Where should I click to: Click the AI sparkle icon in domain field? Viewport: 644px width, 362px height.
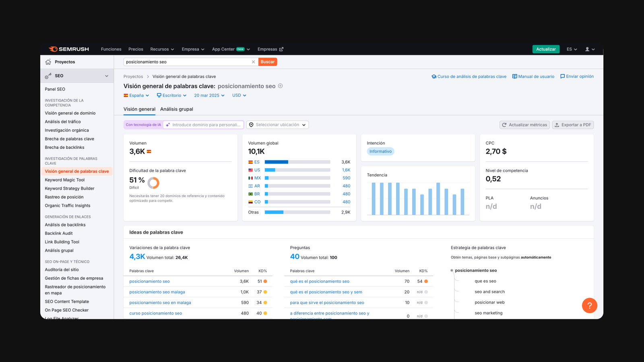(x=168, y=125)
